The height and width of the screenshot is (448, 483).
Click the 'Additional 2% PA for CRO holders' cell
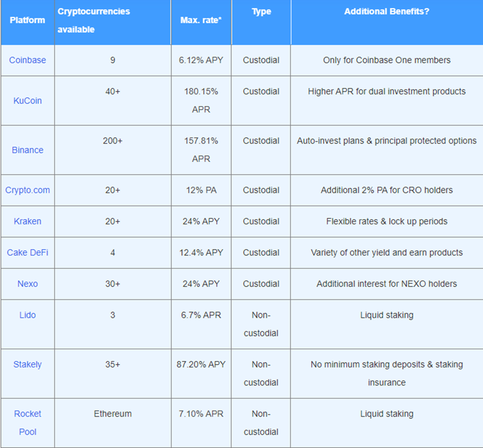coord(387,190)
